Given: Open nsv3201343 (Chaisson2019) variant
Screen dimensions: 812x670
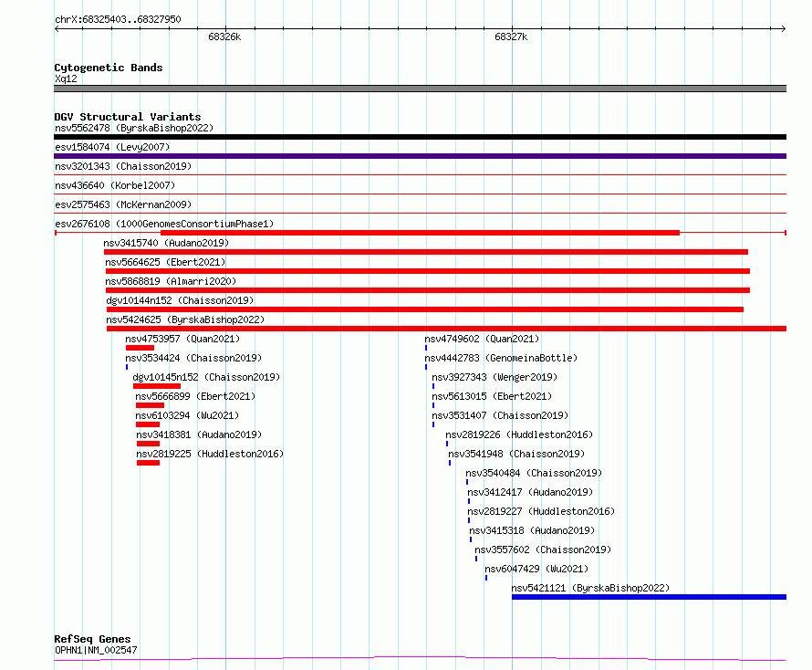Looking at the screenshot, I should (x=123, y=166).
